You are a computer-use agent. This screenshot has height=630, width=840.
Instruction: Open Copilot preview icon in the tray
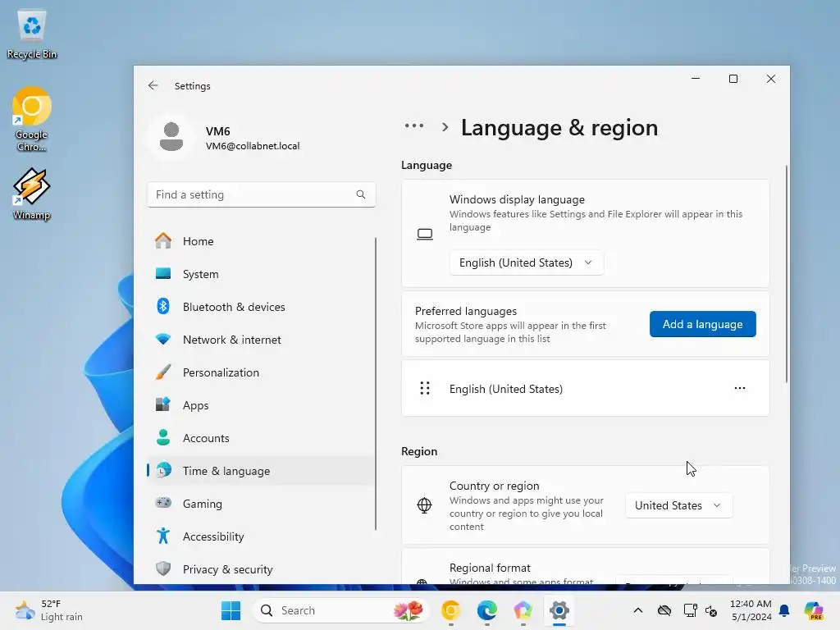(x=814, y=610)
